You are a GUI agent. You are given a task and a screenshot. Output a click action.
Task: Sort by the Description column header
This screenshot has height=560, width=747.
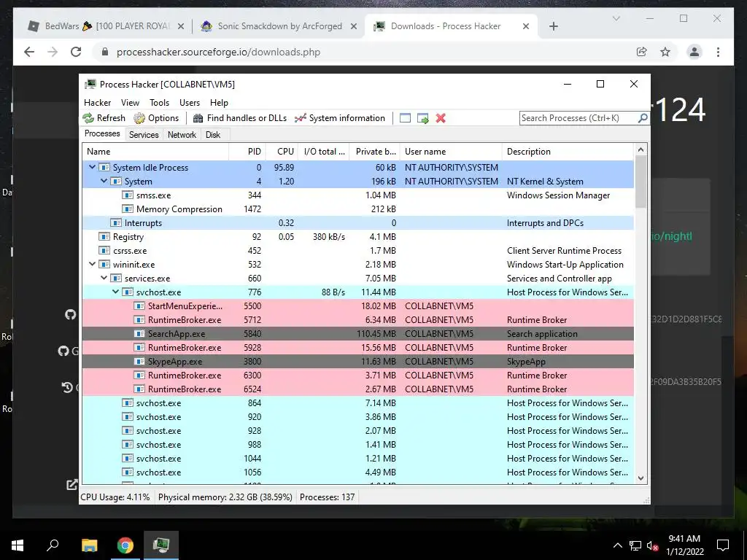(x=568, y=152)
